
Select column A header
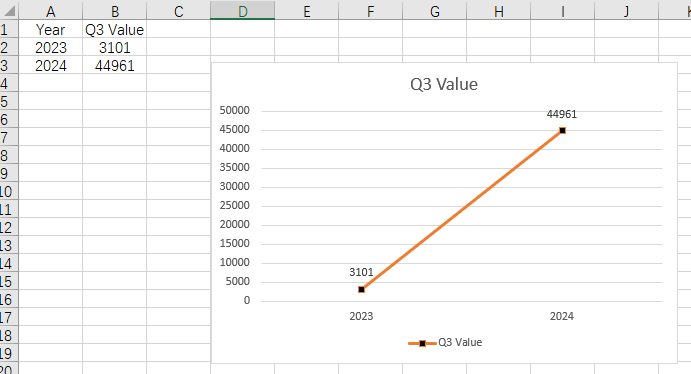click(51, 10)
